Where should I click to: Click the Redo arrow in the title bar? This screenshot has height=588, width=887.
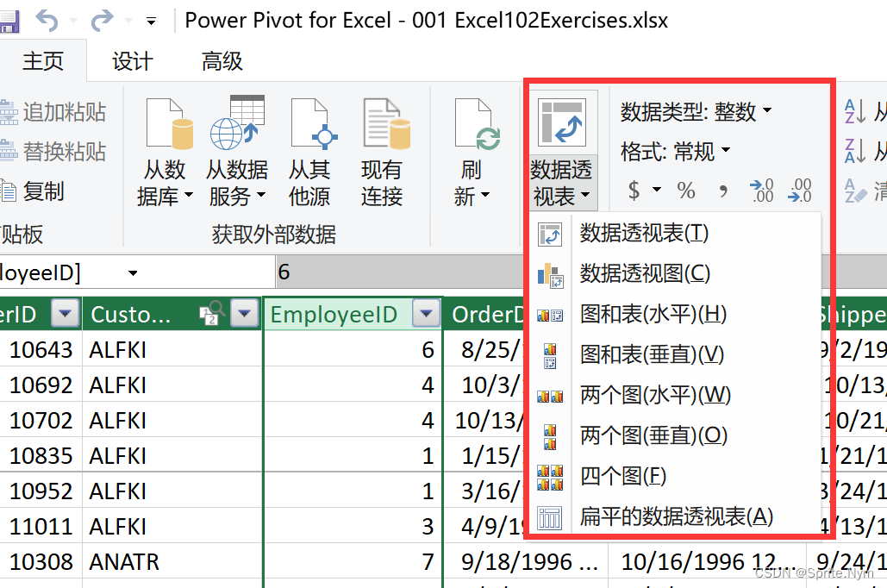point(102,21)
